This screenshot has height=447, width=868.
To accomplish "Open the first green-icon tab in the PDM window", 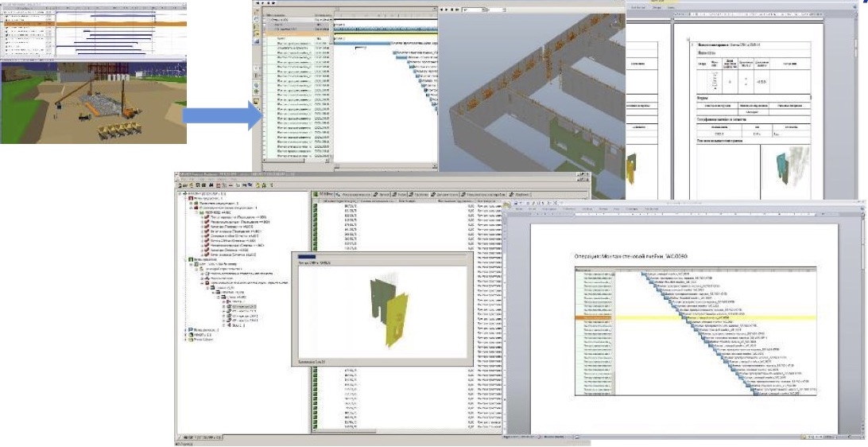I will coord(323,194).
